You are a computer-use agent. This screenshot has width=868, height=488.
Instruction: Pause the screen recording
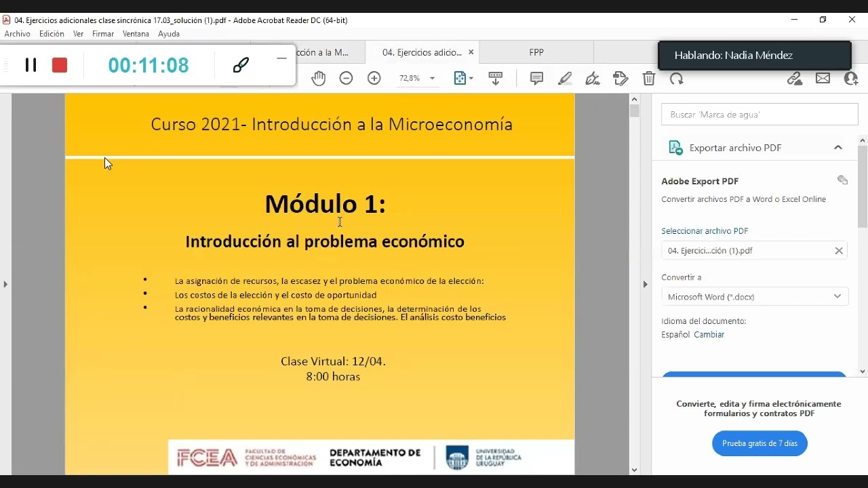click(31, 65)
